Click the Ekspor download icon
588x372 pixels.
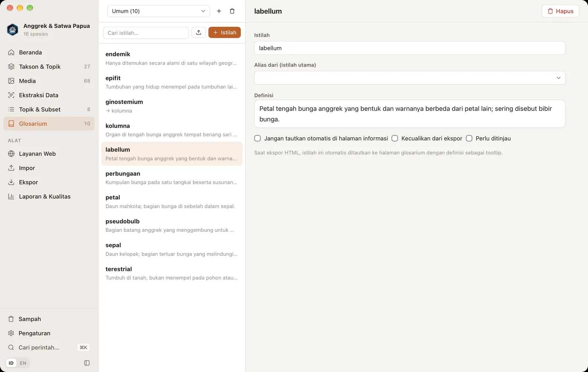click(x=11, y=182)
